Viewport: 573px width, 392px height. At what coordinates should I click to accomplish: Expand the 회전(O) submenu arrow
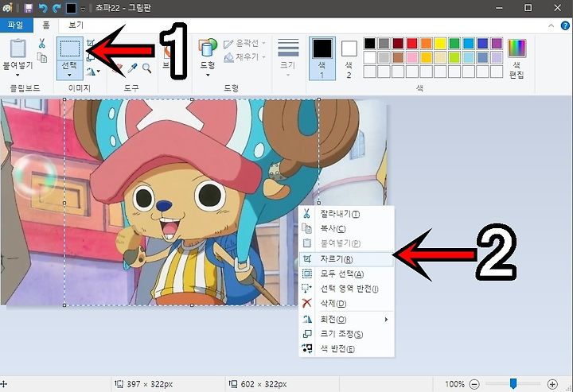pyautogui.click(x=386, y=320)
